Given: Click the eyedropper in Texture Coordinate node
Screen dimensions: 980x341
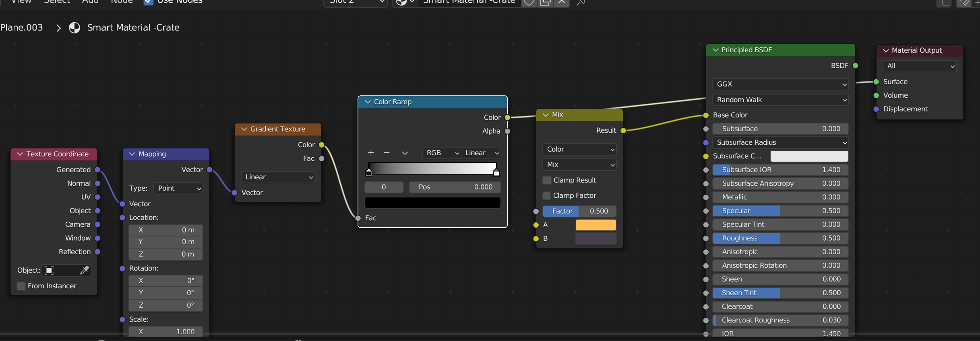Looking at the screenshot, I should pyautogui.click(x=85, y=270).
